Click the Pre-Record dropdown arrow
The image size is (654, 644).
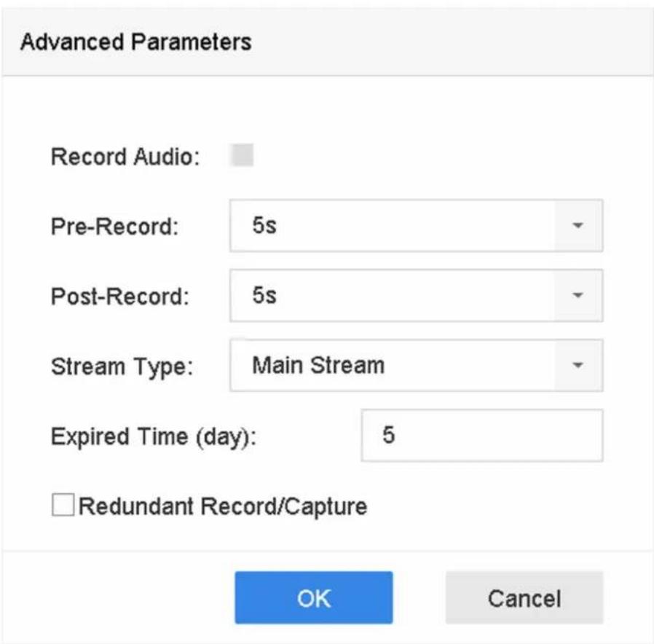578,226
